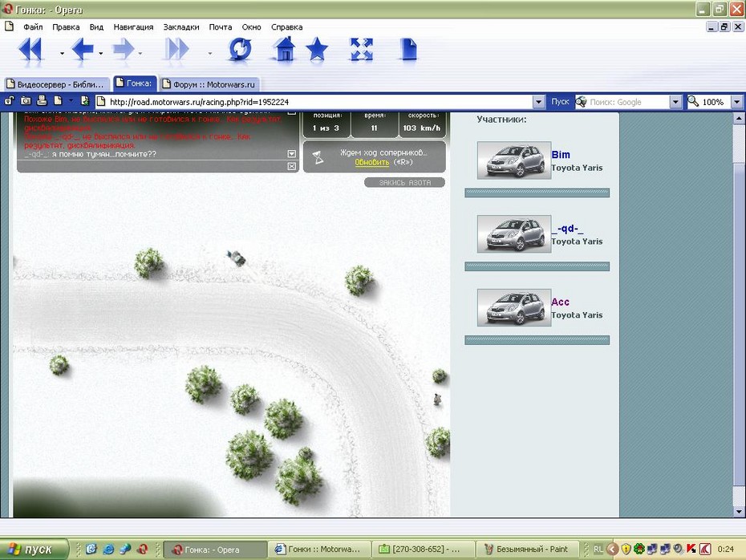The width and height of the screenshot is (746, 560).
Task: Open bookmarks with the star icon
Action: (x=317, y=50)
